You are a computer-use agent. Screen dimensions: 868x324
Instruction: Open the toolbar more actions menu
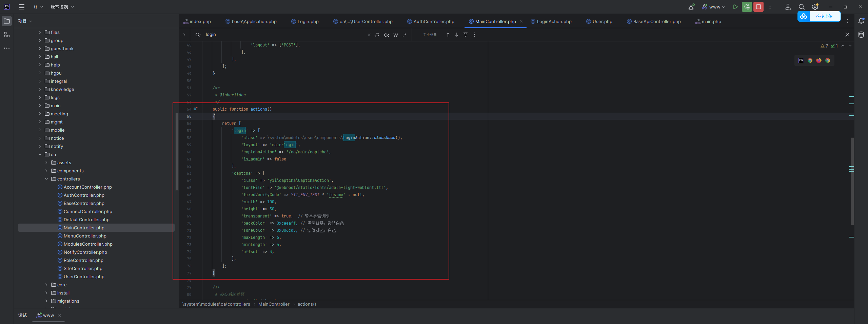pyautogui.click(x=770, y=7)
